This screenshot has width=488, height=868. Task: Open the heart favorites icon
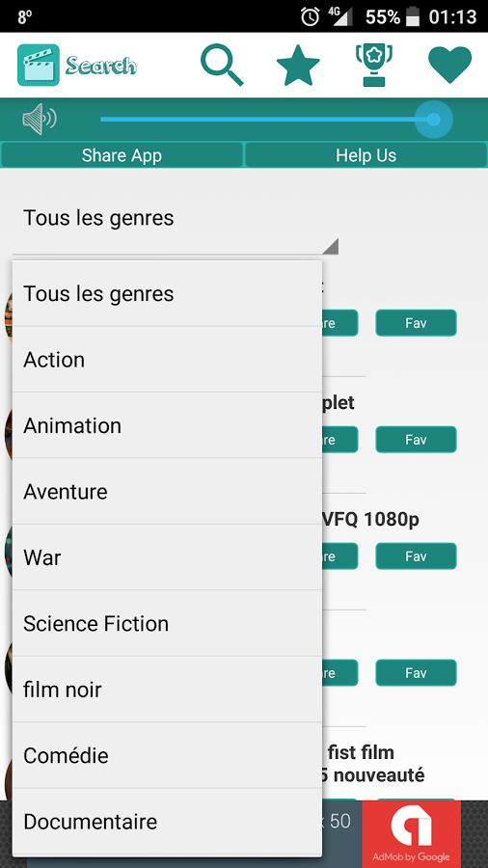(449, 66)
